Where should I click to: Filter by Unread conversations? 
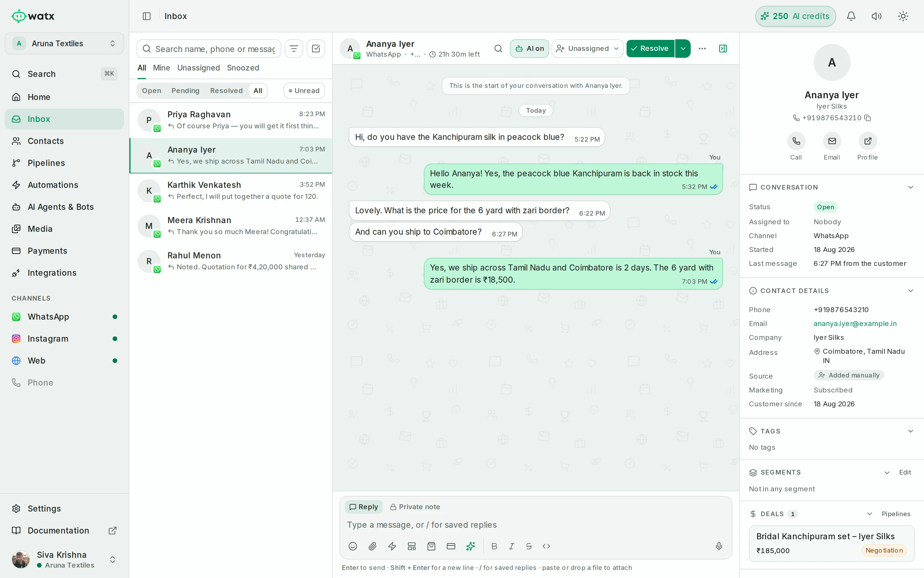[304, 90]
